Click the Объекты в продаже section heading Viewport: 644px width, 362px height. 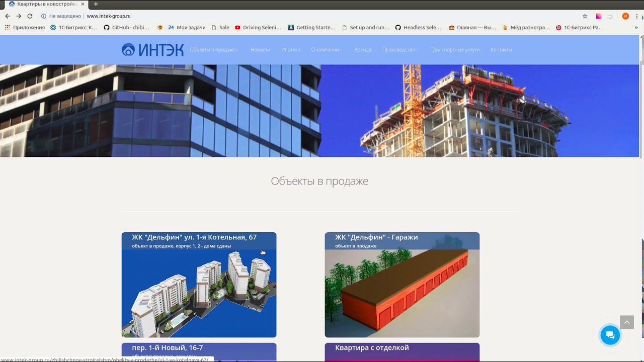319,181
